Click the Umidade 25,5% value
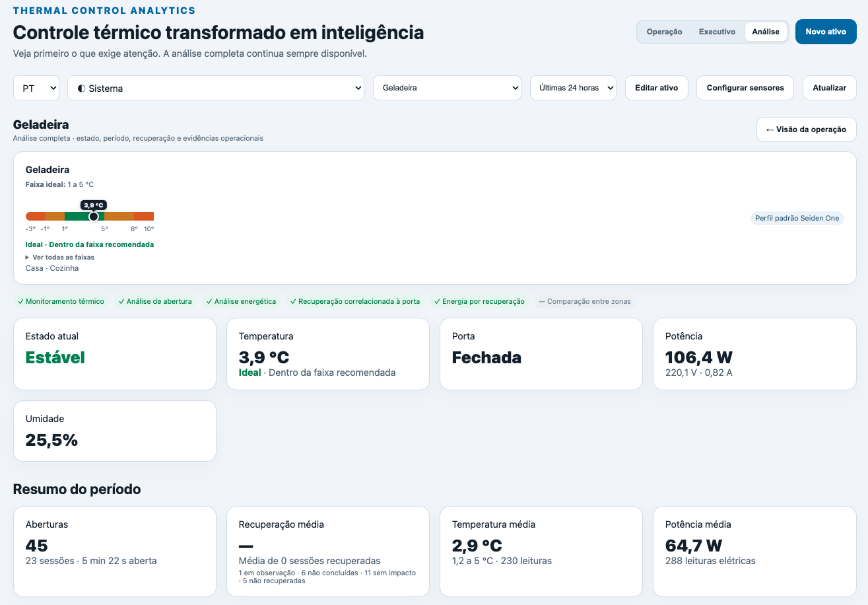Screen dimensions: 868x605 coord(51,440)
